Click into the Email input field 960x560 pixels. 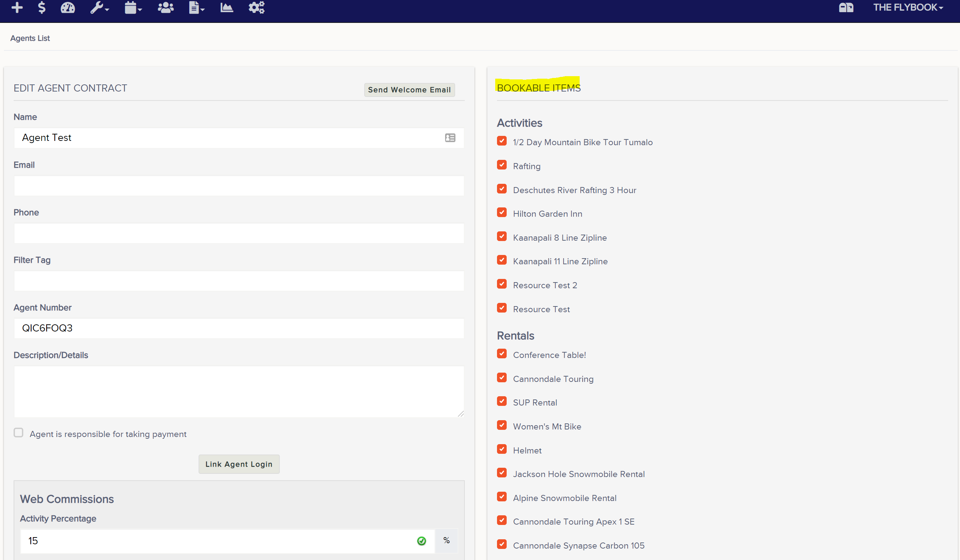(239, 185)
